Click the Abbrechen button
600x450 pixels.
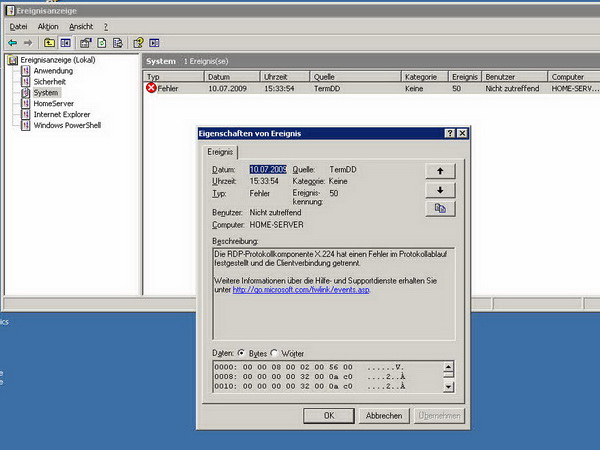click(x=384, y=416)
